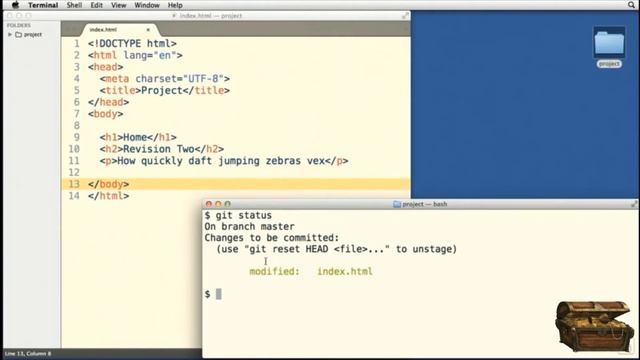Click the fullscreen arrows of terminal window
This screenshot has width=640, height=360.
pyautogui.click(x=634, y=204)
